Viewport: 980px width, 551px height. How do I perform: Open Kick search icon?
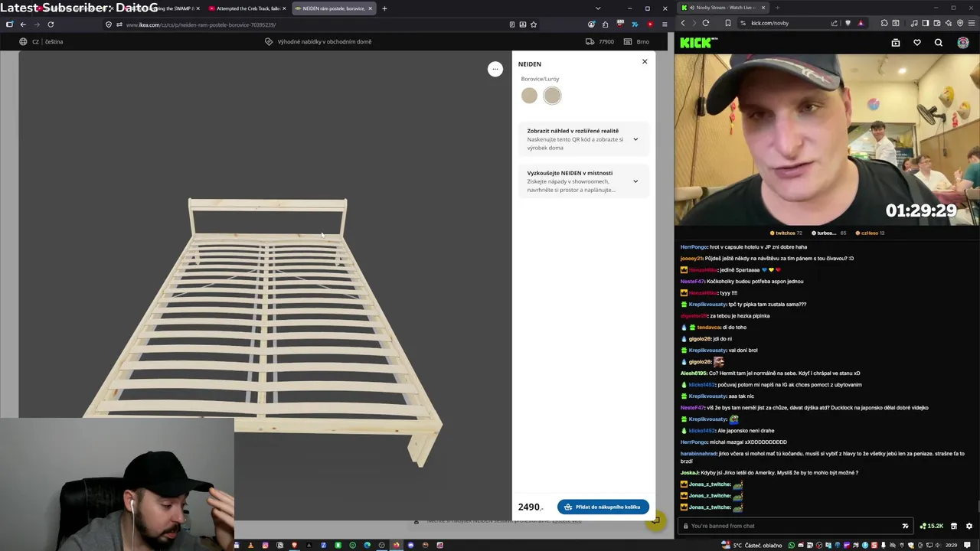point(939,43)
